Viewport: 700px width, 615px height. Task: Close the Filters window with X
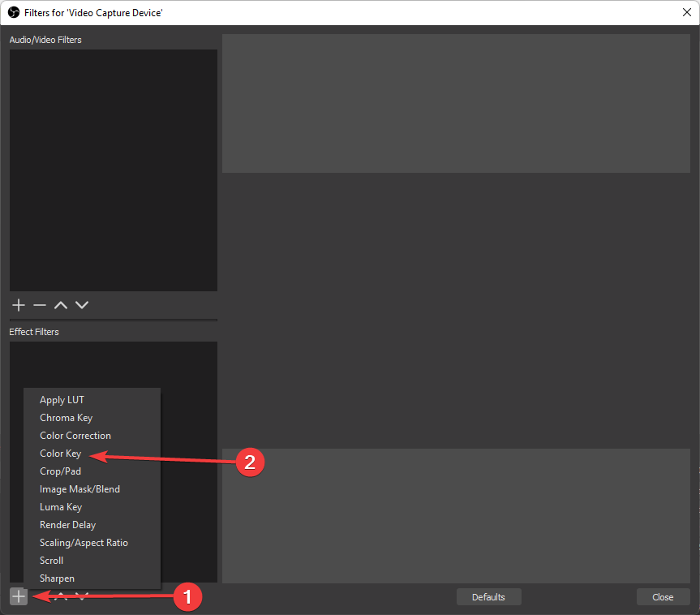pyautogui.click(x=687, y=12)
